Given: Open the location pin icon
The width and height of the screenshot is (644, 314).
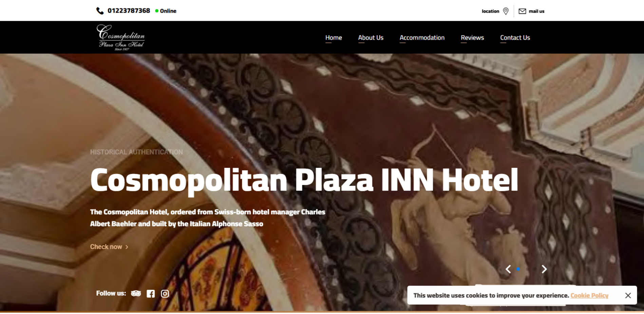Looking at the screenshot, I should pos(506,11).
